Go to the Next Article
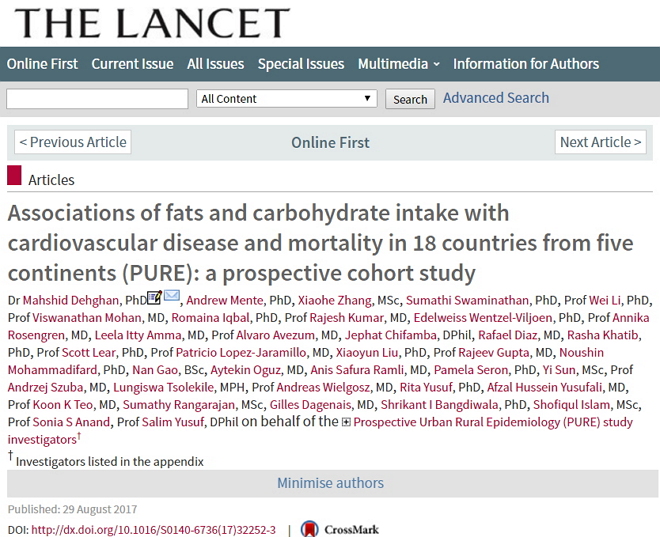This screenshot has width=660, height=537. click(601, 142)
